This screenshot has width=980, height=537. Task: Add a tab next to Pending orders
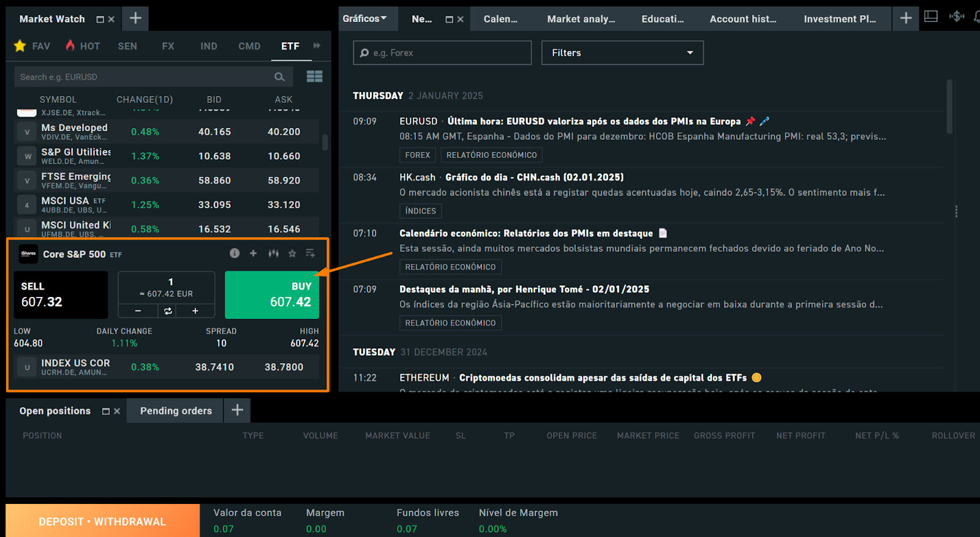[x=238, y=410]
